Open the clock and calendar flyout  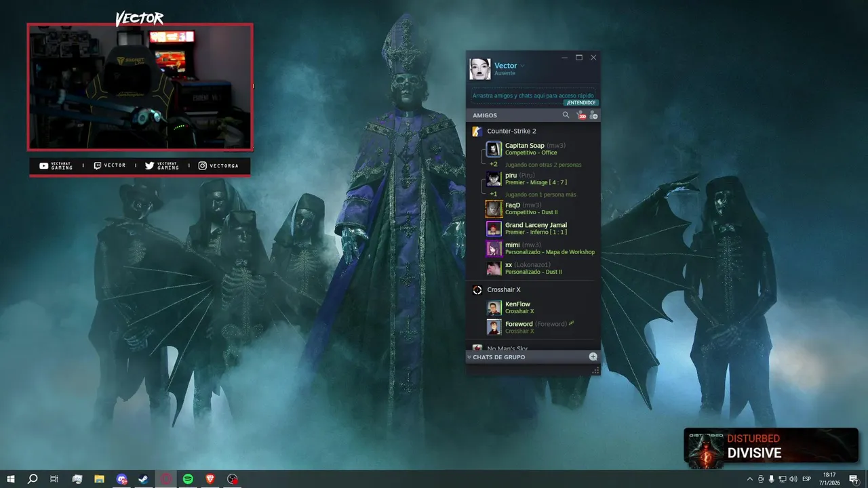[x=829, y=479]
